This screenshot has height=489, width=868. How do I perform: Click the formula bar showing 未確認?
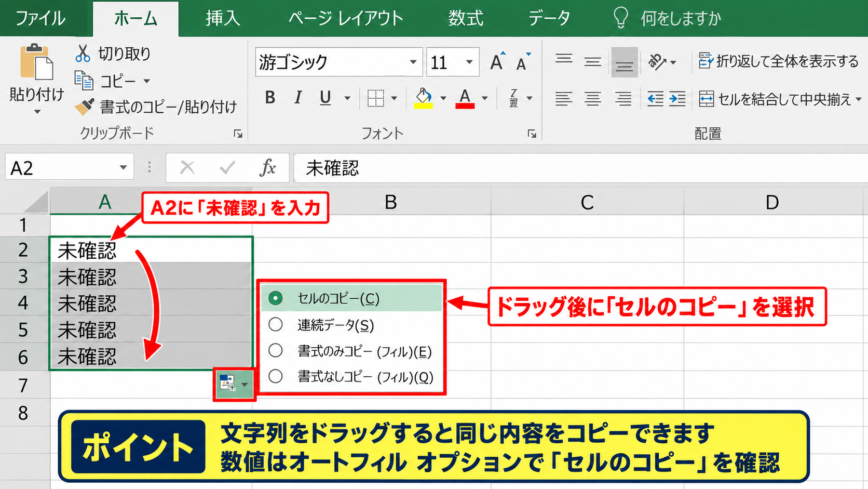point(580,168)
